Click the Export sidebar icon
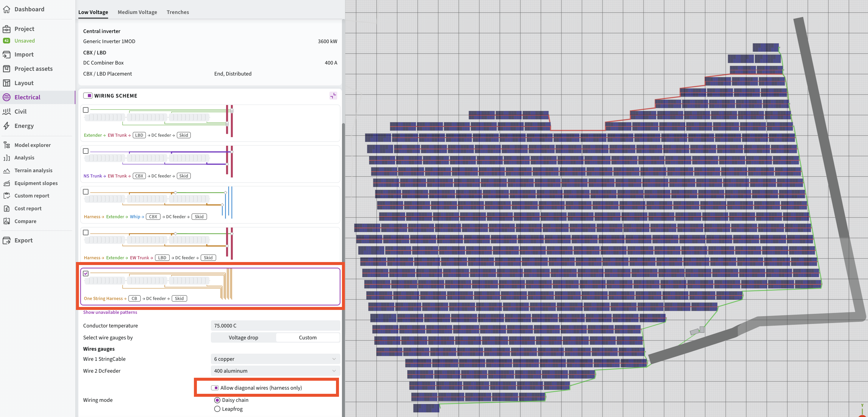Image resolution: width=868 pixels, height=417 pixels. pyautogui.click(x=6, y=240)
